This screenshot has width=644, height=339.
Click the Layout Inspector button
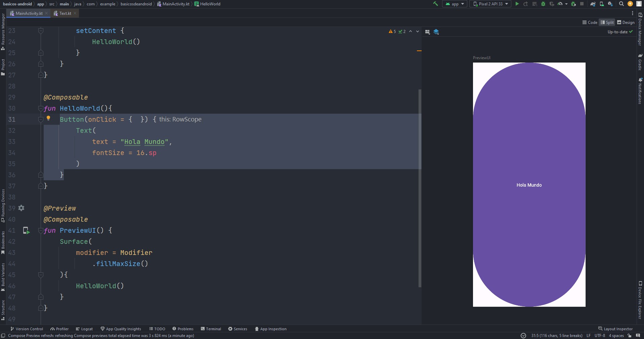click(x=615, y=329)
